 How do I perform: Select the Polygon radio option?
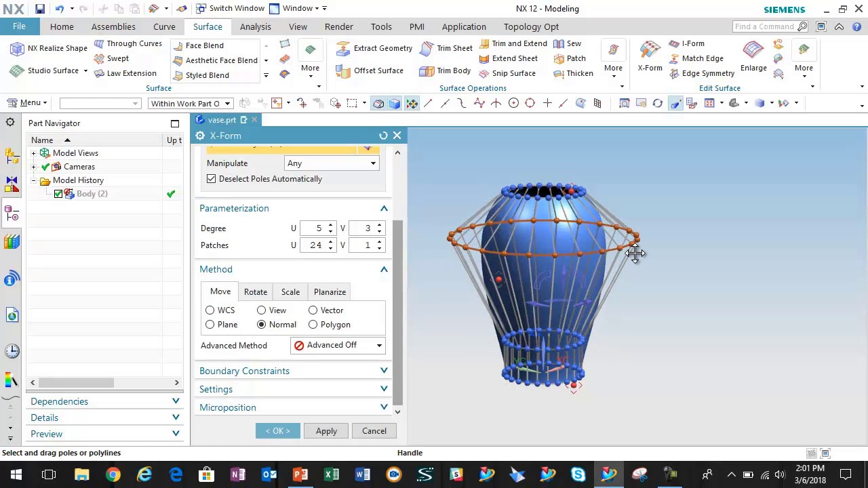pyautogui.click(x=313, y=325)
